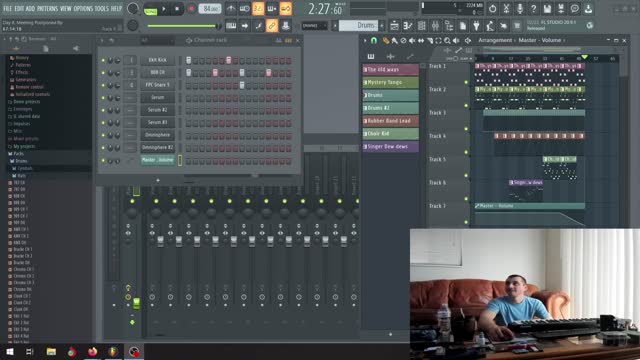Mute the FPC Snare 5 channel

point(103,85)
